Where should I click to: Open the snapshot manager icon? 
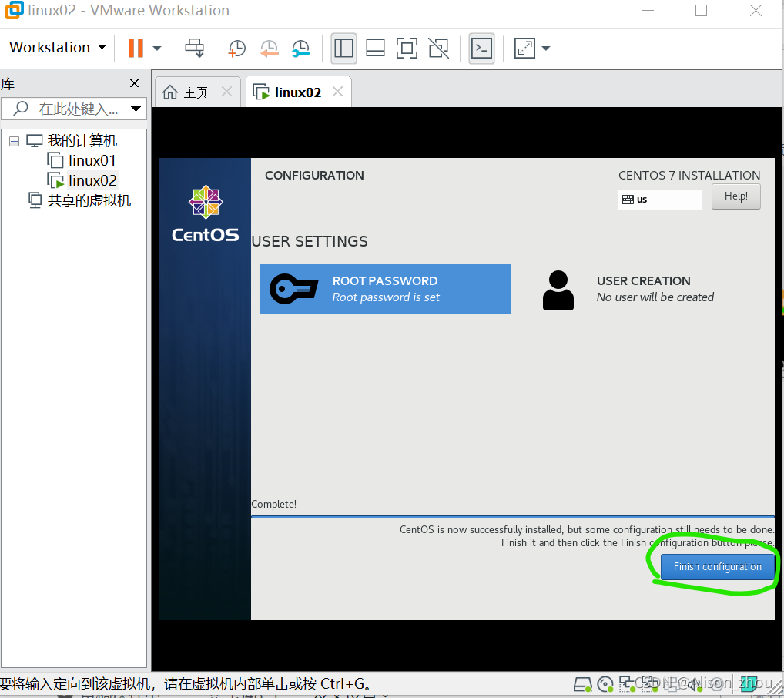301,49
